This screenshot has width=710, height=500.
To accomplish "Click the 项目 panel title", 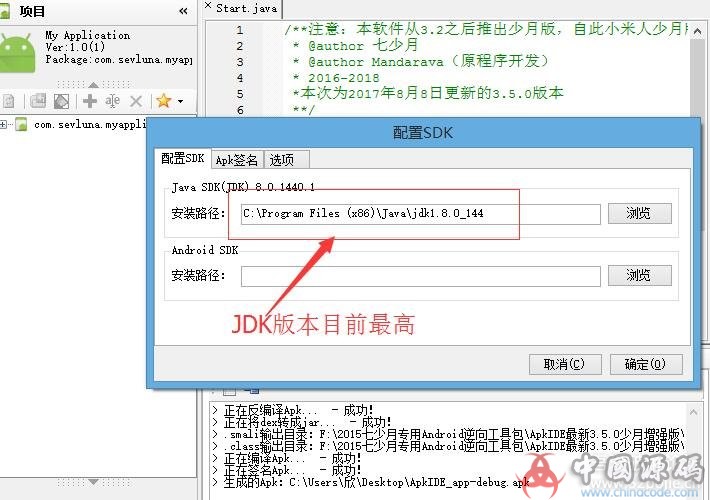I will (x=32, y=11).
